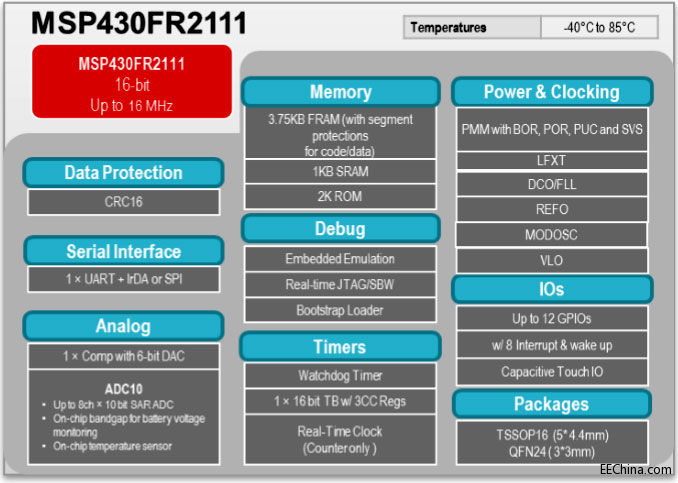Click the CRC16 block

coord(124,202)
